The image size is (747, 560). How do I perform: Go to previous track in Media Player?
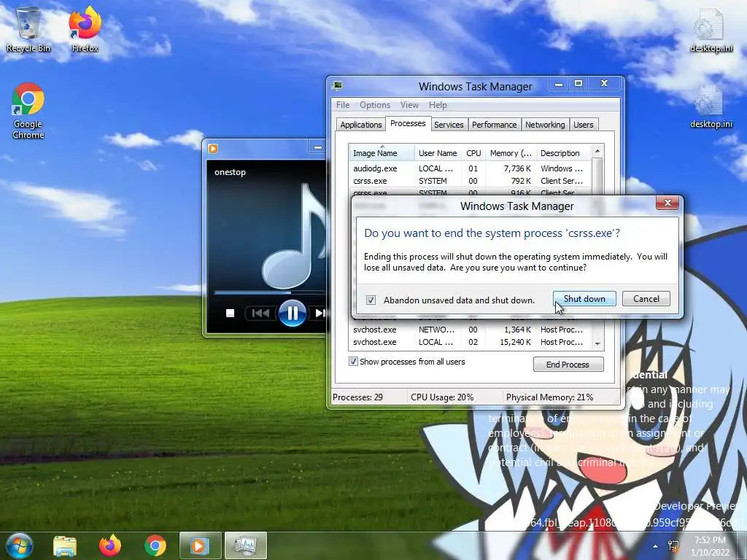point(260,313)
